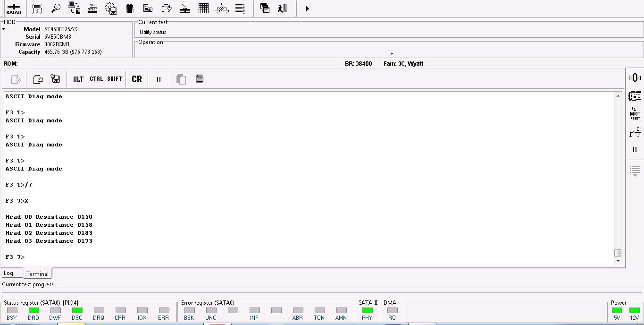The image size is (644, 325).
Task: Expand the HDD panel collapse arrow
Action: click(x=4, y=29)
